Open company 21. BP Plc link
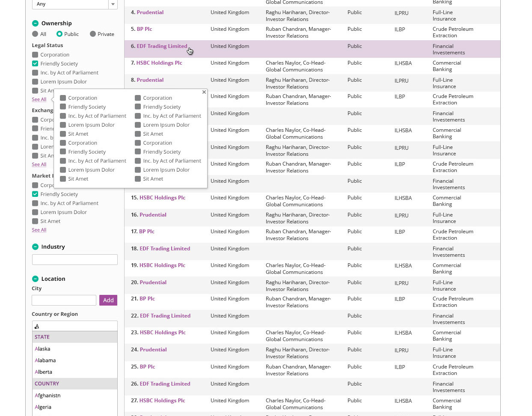 147,299
